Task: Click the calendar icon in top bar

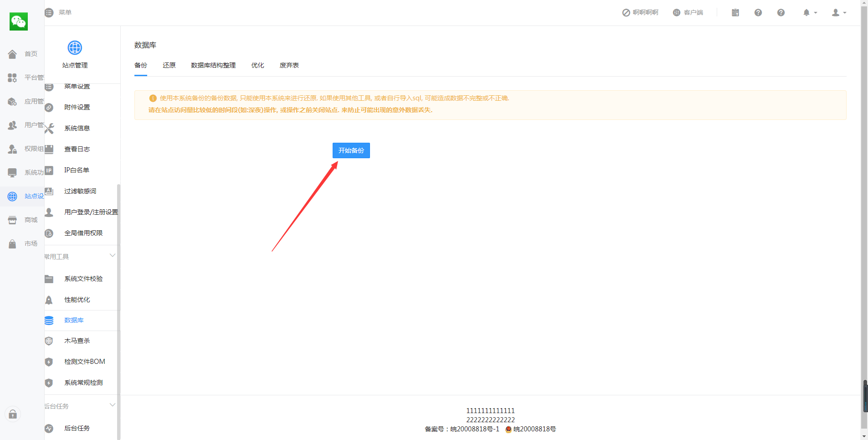Action: pyautogui.click(x=735, y=13)
